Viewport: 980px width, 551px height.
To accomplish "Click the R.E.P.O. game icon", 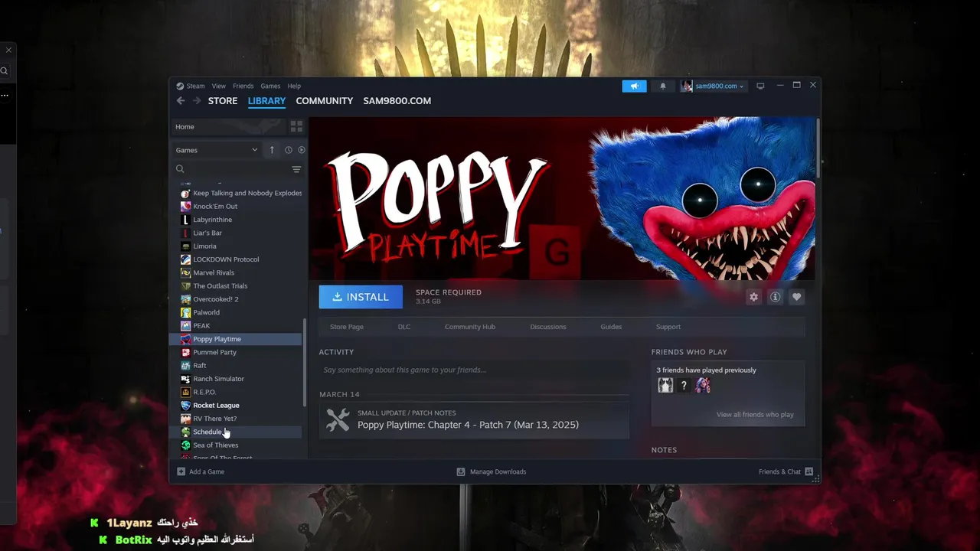I will [185, 392].
